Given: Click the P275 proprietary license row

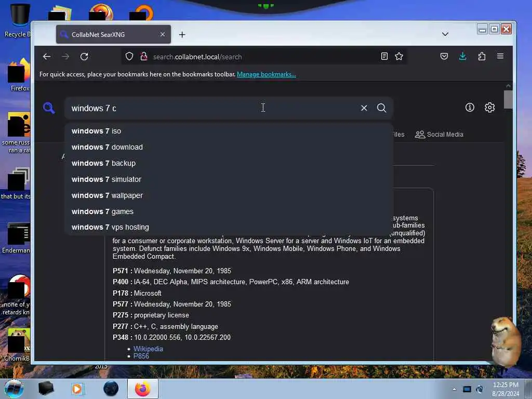Looking at the screenshot, I should 151,315.
